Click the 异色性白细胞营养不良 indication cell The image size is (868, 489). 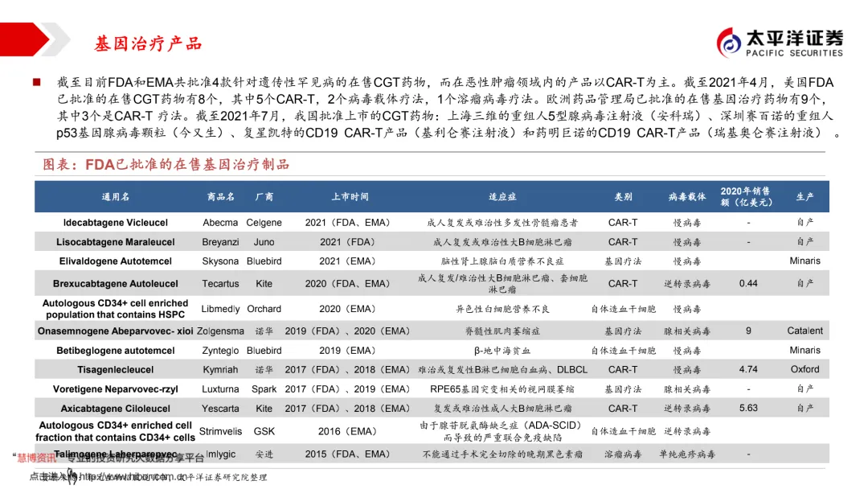pyautogui.click(x=502, y=309)
